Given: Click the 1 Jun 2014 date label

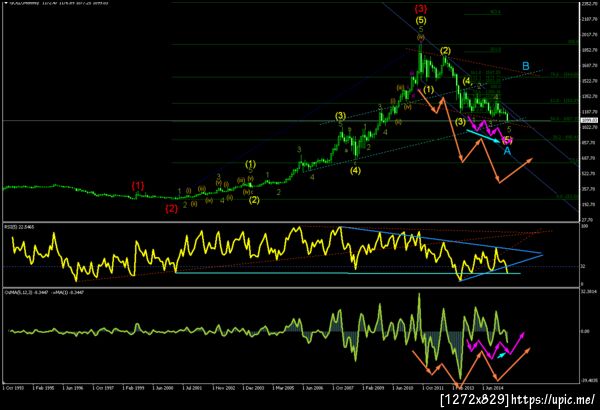Looking at the screenshot, I should point(492,388).
